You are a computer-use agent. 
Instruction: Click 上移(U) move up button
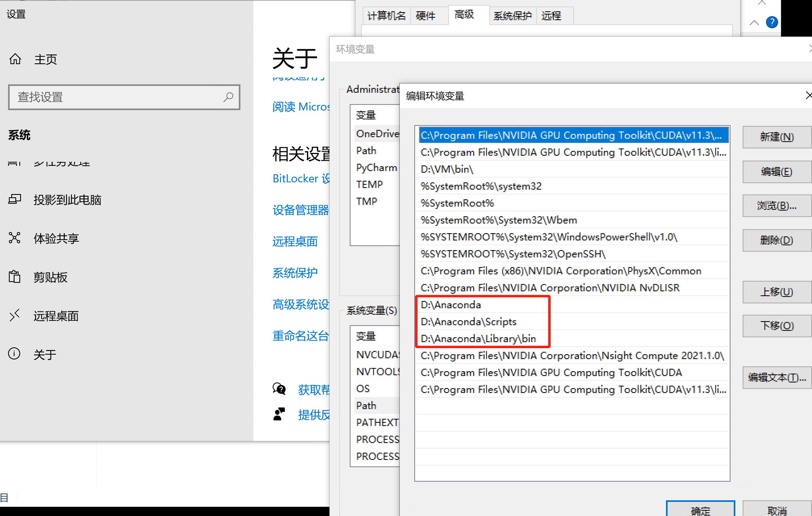click(x=777, y=292)
